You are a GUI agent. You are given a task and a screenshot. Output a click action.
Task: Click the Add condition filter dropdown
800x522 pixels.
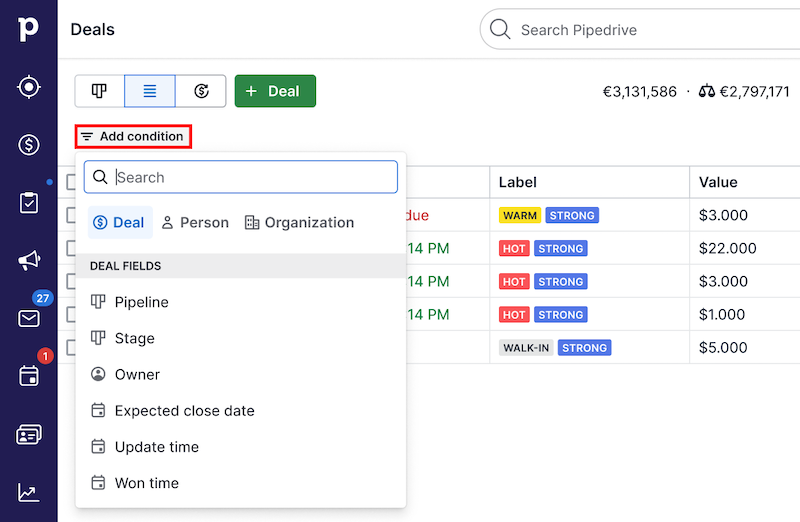click(133, 136)
